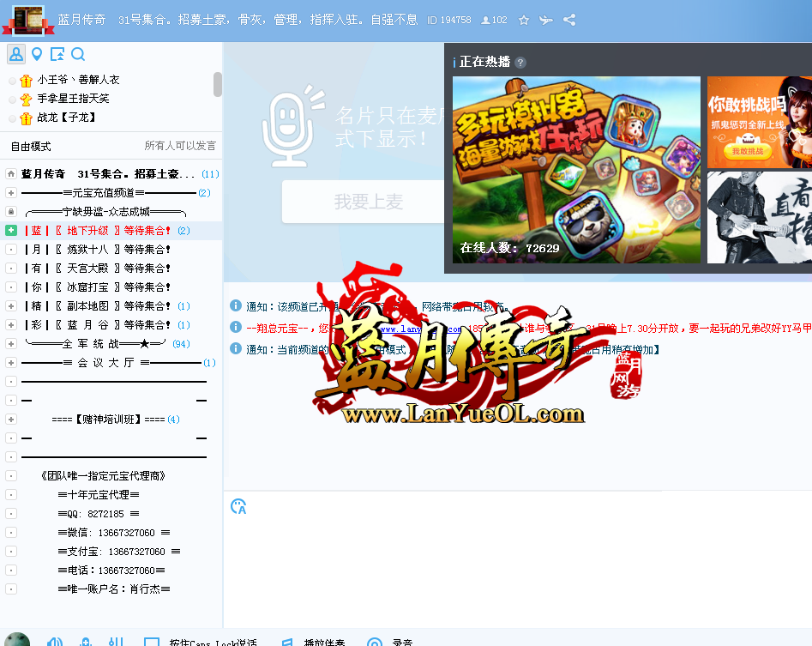Image resolution: width=812 pixels, height=646 pixels.
Task: Click the location pin icon above the user list
Action: pyautogui.click(x=36, y=53)
